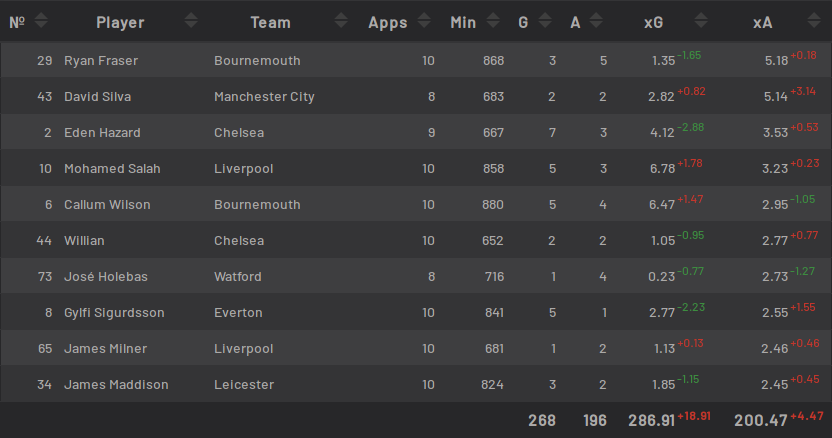This screenshot has height=438, width=832.
Task: Click the sort arrows next to Team header
Action: [x=341, y=21]
